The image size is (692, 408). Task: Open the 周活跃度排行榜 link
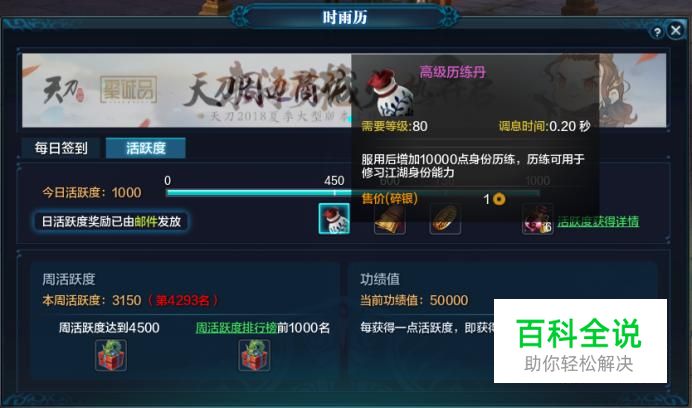[236, 328]
